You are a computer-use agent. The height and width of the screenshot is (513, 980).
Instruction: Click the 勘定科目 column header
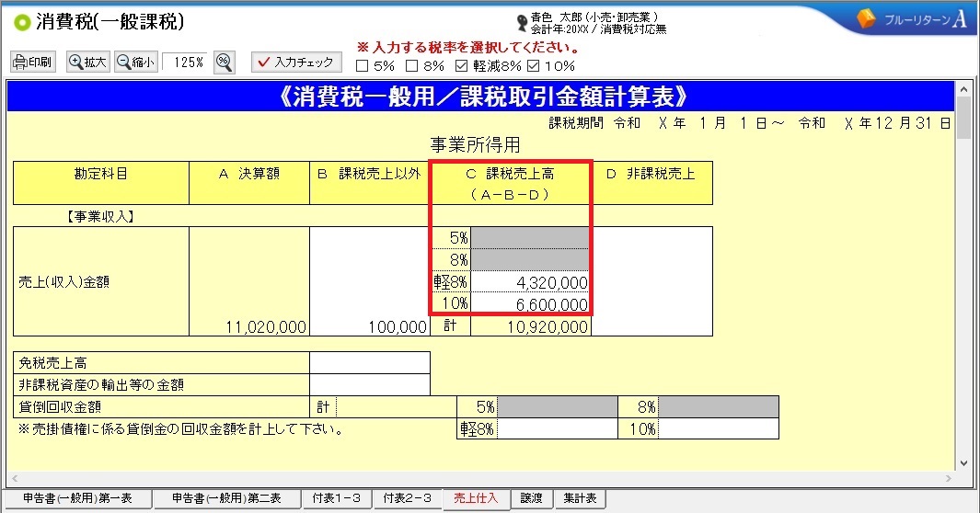[100, 183]
